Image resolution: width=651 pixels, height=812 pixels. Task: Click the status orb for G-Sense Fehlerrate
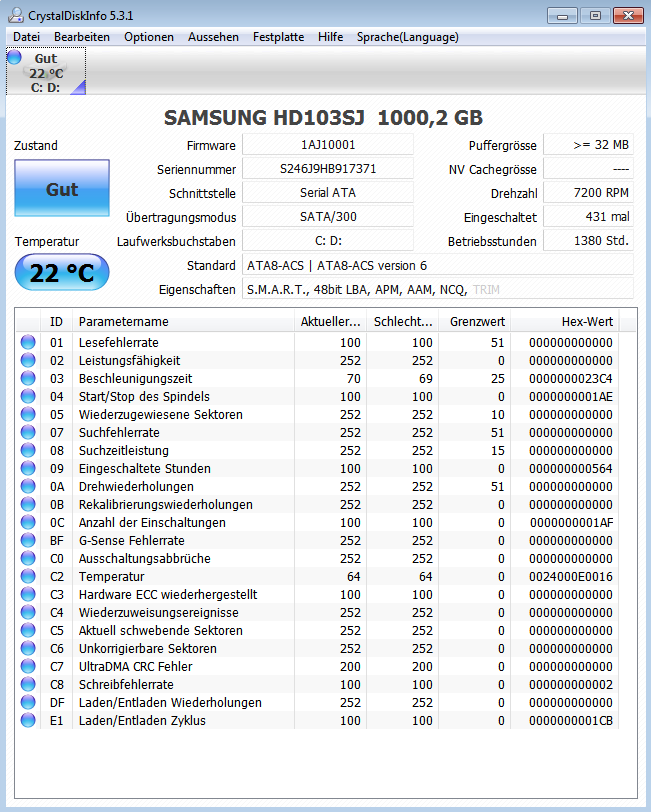point(28,540)
